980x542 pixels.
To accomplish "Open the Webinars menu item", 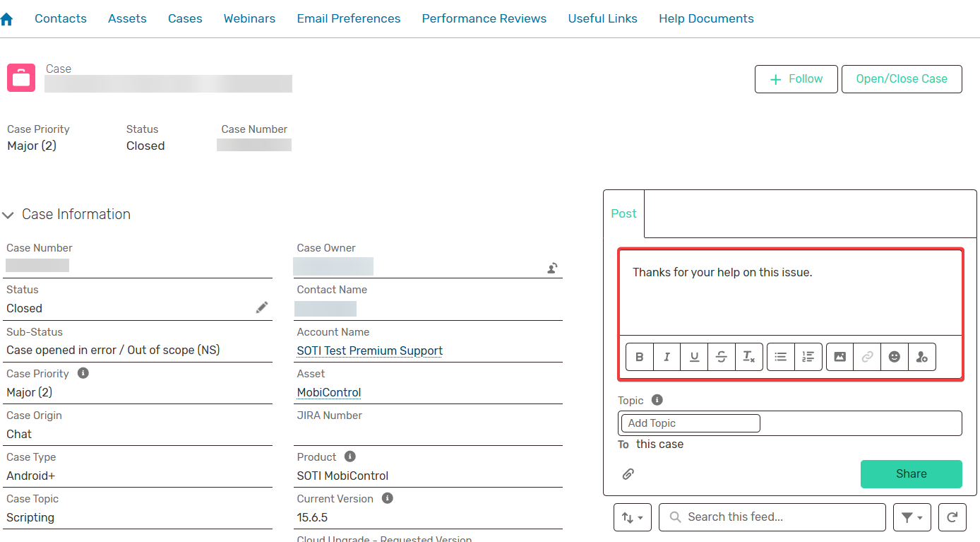I will coord(249,18).
